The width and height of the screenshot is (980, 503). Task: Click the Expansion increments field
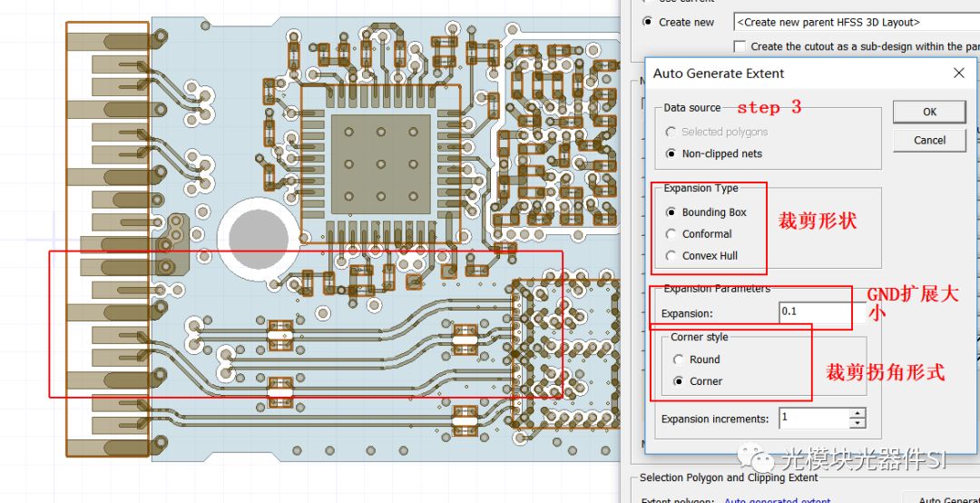click(x=814, y=419)
